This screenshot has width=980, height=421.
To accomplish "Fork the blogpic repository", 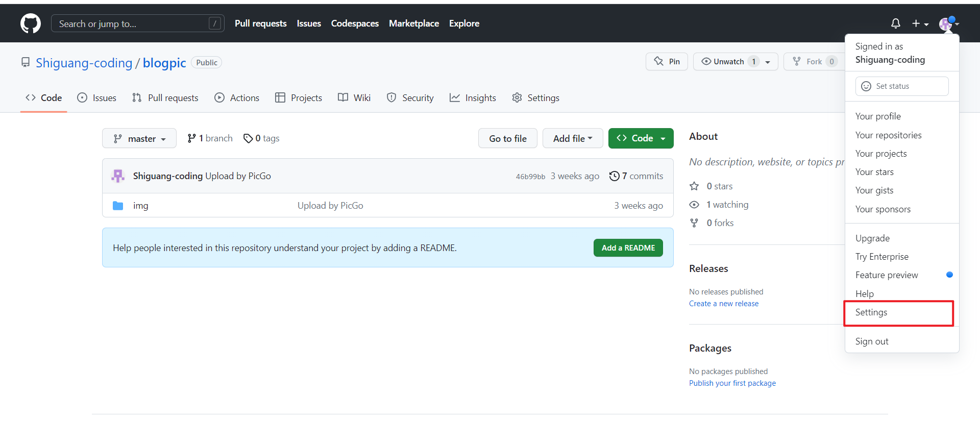I will 814,62.
